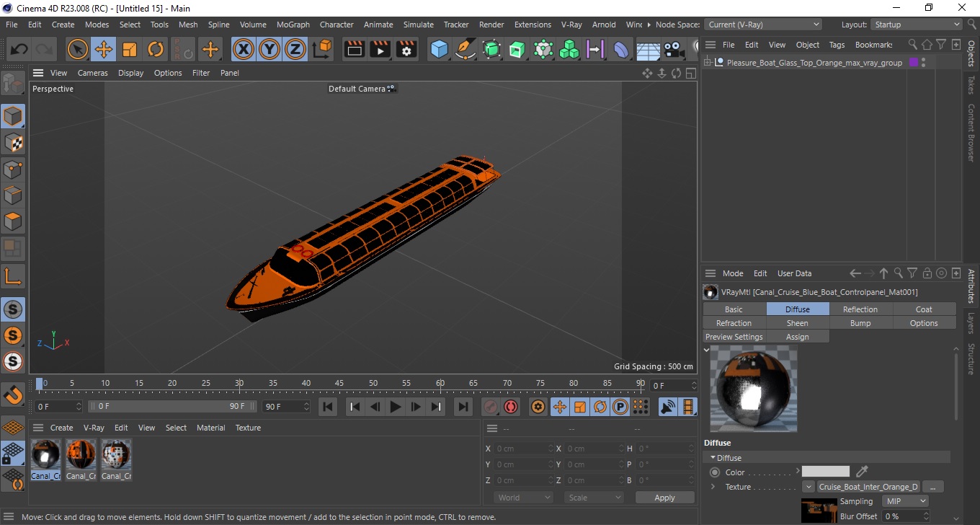The image size is (980, 525).
Task: Toggle Y axis lock
Action: [x=269, y=50]
